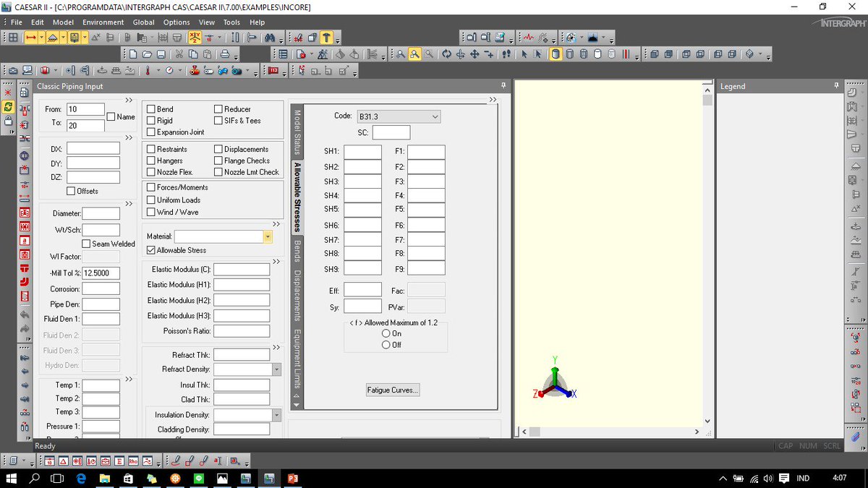Open the Refract Density dropdown
Image resolution: width=868 pixels, height=488 pixels.
[276, 369]
